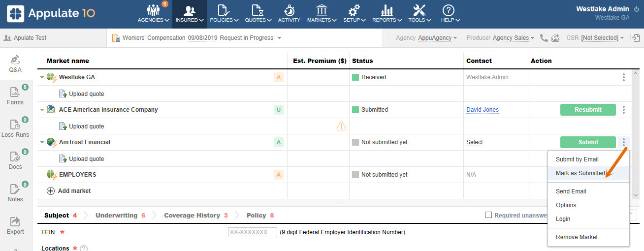Viewport: 644px width, 251px height.
Task: Open the CSR Not Selected dropdown
Action: click(602, 38)
